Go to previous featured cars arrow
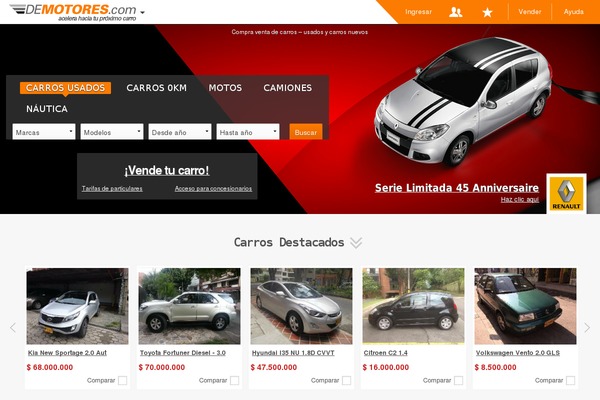Image resolution: width=600 pixels, height=400 pixels. pos(13,328)
